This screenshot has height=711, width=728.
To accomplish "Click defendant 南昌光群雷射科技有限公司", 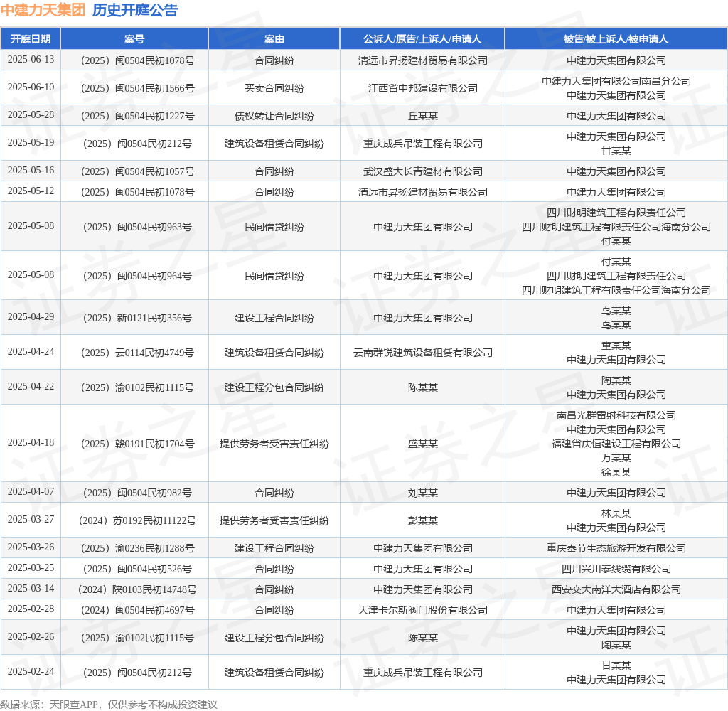I will [x=616, y=415].
